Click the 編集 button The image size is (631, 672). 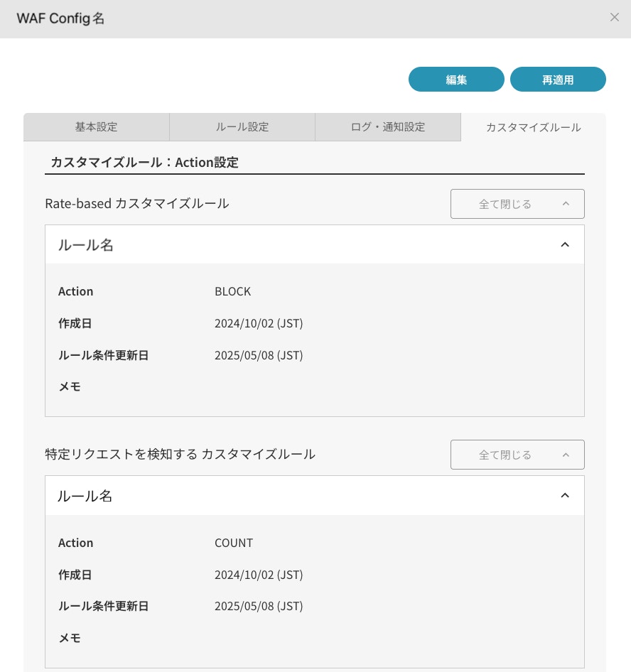tap(456, 80)
